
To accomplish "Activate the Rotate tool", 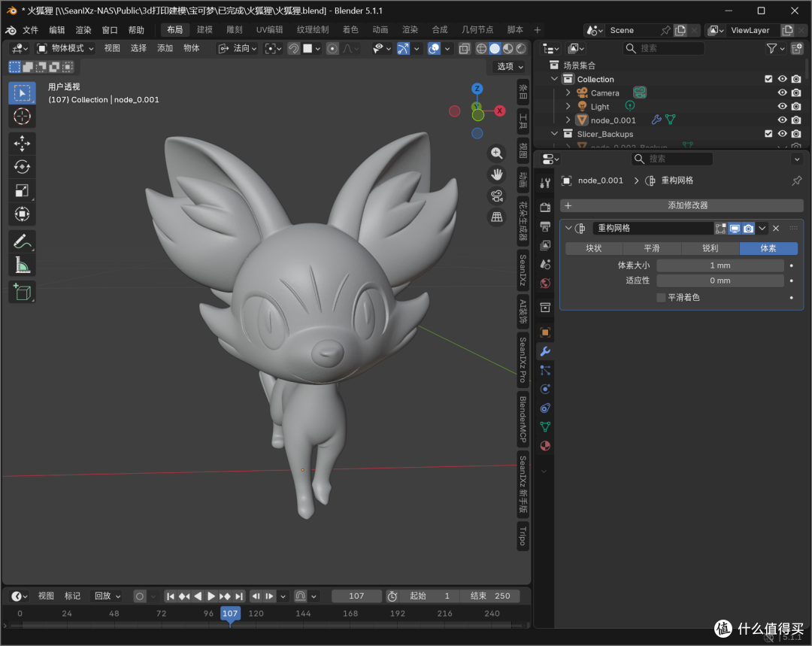I will coord(22,167).
